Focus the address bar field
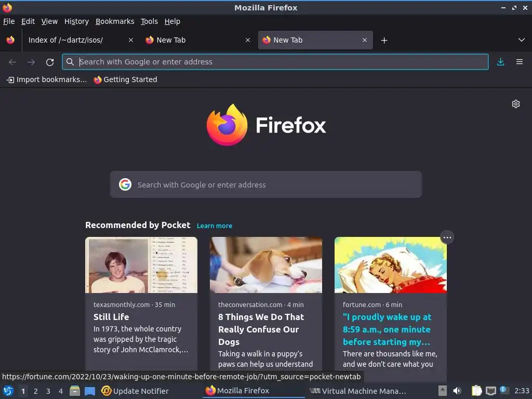The height and width of the screenshot is (399, 532). coord(275,62)
